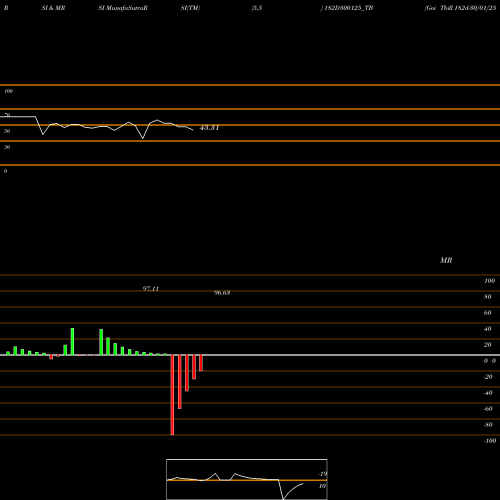Image resolution: width=500 pixels, height=500 pixels.
Task: Click the 50 level label on RSI axis
Action: pos(7,131)
